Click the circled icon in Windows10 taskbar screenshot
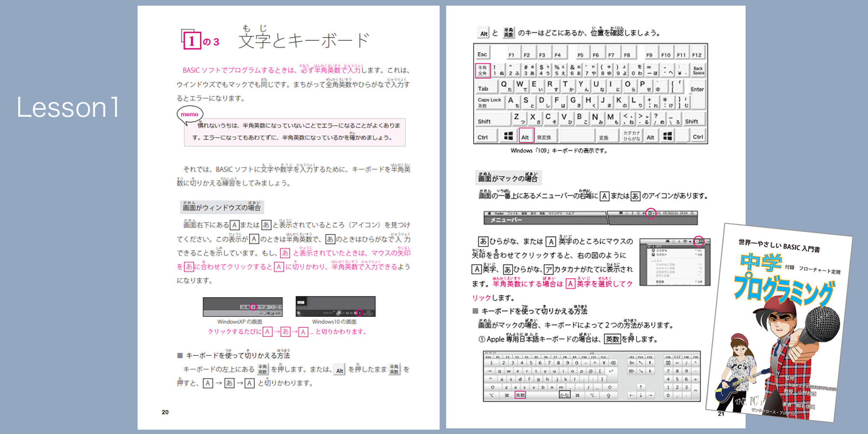 (358, 312)
